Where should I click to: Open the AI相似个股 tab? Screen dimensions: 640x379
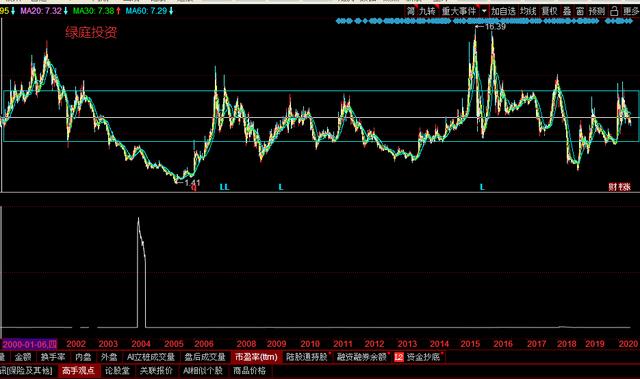[203, 371]
